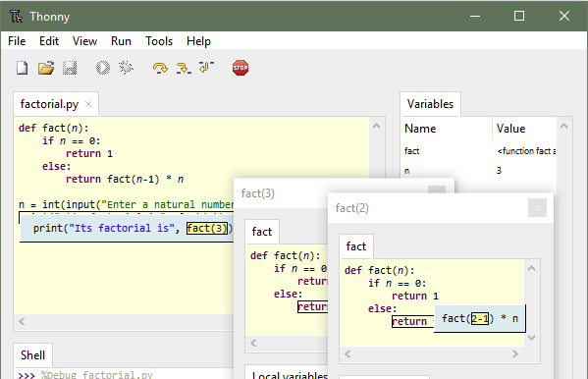Click the Step out icon
Viewport: 588px width, 379px height.
click(206, 67)
